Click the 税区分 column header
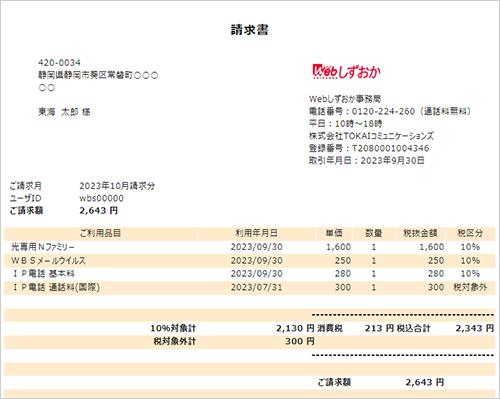This screenshot has width=500, height=399. [470, 233]
